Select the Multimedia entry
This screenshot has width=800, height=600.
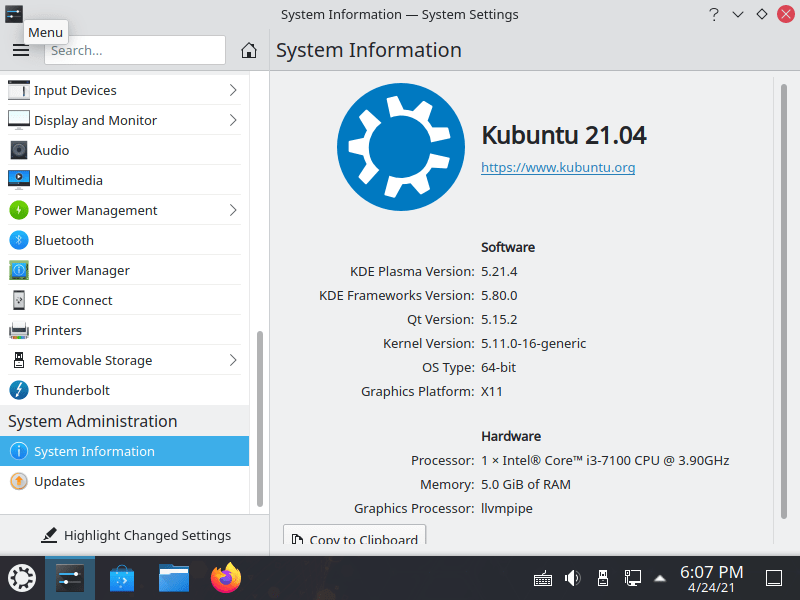[x=124, y=180]
